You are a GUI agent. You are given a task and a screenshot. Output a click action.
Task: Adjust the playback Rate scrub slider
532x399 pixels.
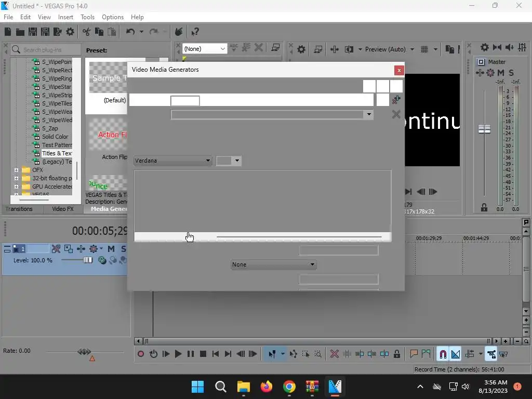[84, 352]
